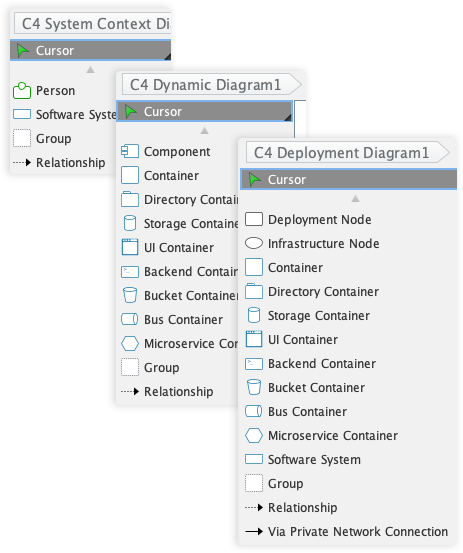The width and height of the screenshot is (463, 553).
Task: Collapse the System Context palette up triangle
Action: tap(91, 69)
